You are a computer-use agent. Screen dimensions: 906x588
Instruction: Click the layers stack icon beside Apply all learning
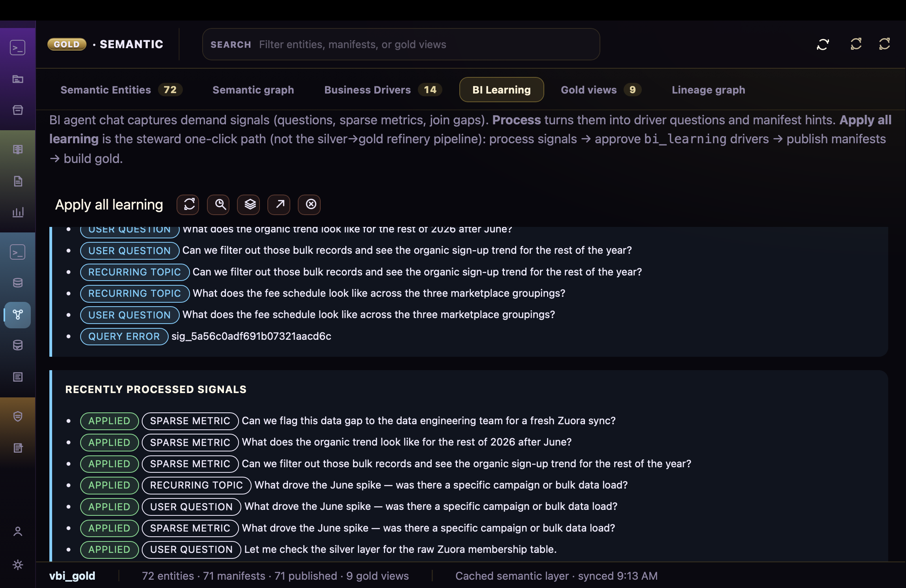248,204
